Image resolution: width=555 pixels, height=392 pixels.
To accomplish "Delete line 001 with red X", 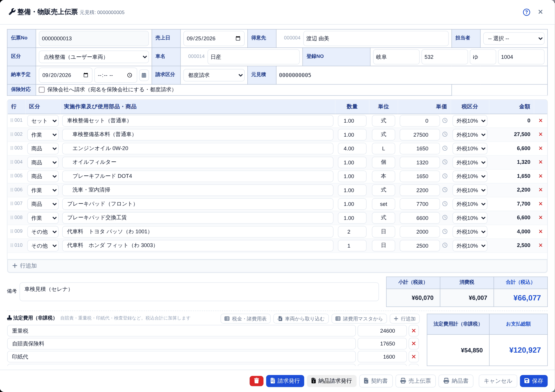I will point(540,121).
